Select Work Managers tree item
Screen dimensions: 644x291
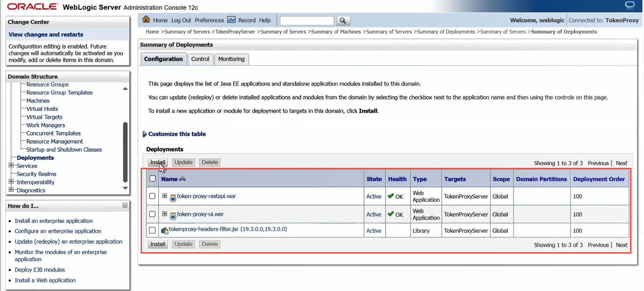click(46, 125)
